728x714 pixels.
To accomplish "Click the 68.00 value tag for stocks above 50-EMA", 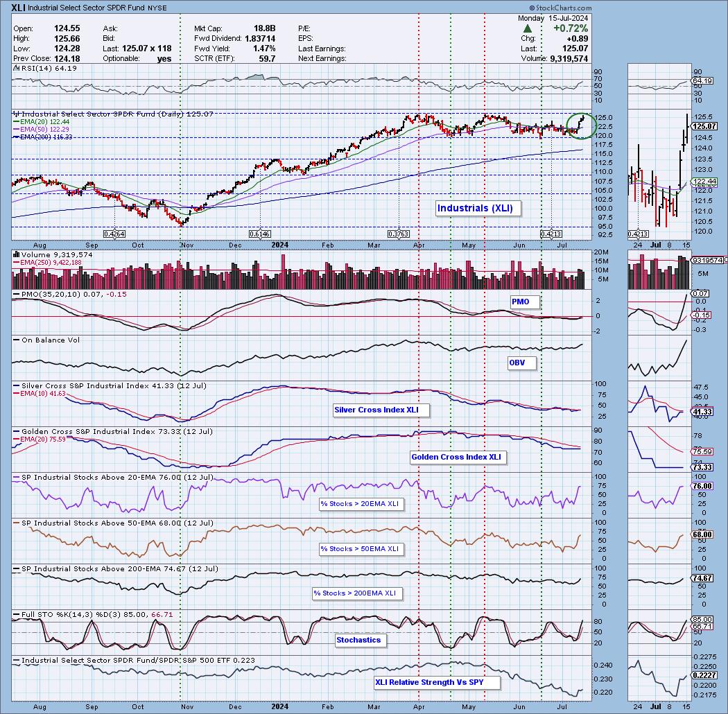I will pos(702,534).
